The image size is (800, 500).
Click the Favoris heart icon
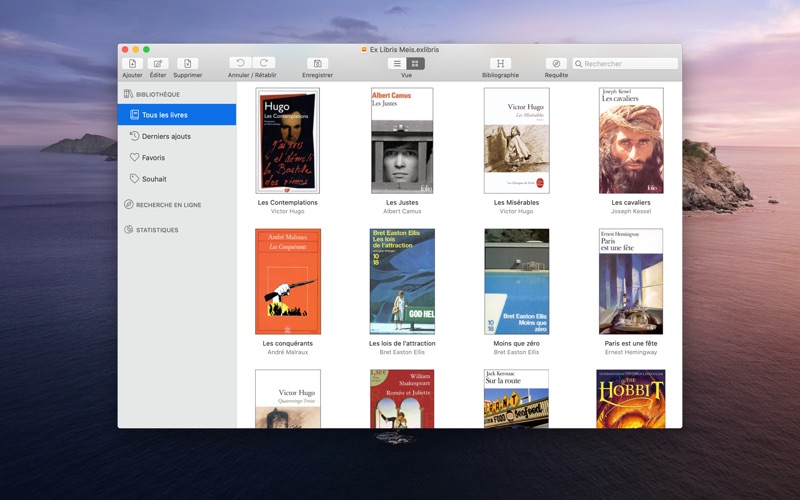click(x=134, y=157)
